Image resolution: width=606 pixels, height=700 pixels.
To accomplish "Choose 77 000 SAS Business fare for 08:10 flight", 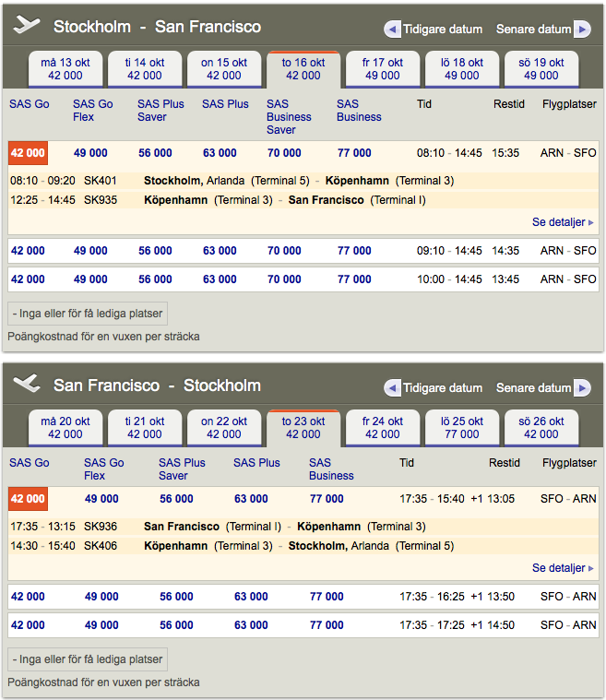I will [x=354, y=153].
